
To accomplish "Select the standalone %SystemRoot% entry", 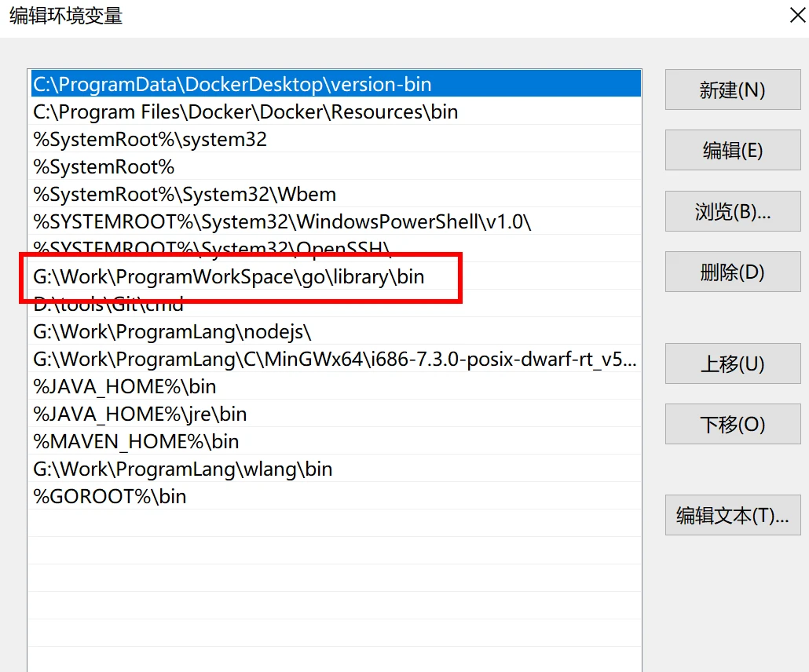I will (x=104, y=167).
